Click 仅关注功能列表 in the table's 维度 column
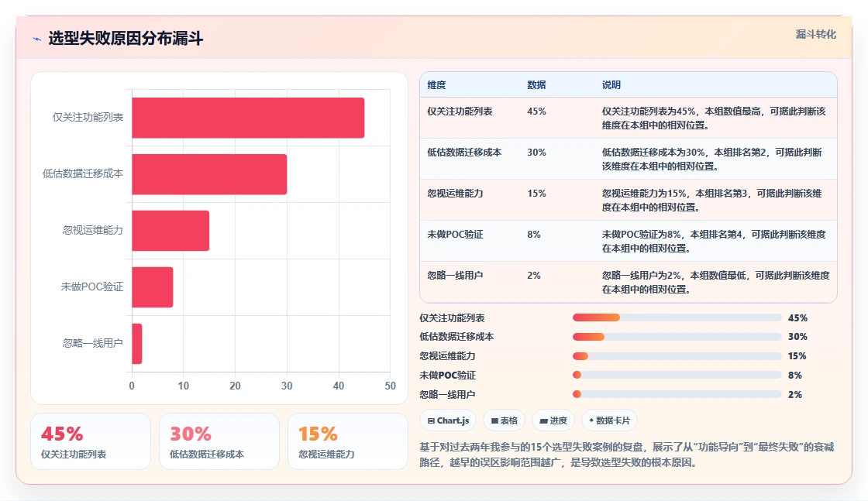 pos(460,112)
